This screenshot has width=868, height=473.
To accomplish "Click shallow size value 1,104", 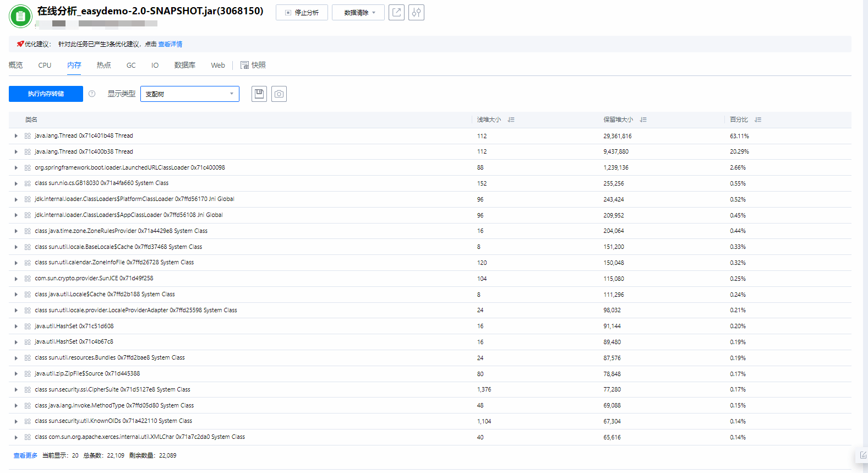I will tap(484, 421).
